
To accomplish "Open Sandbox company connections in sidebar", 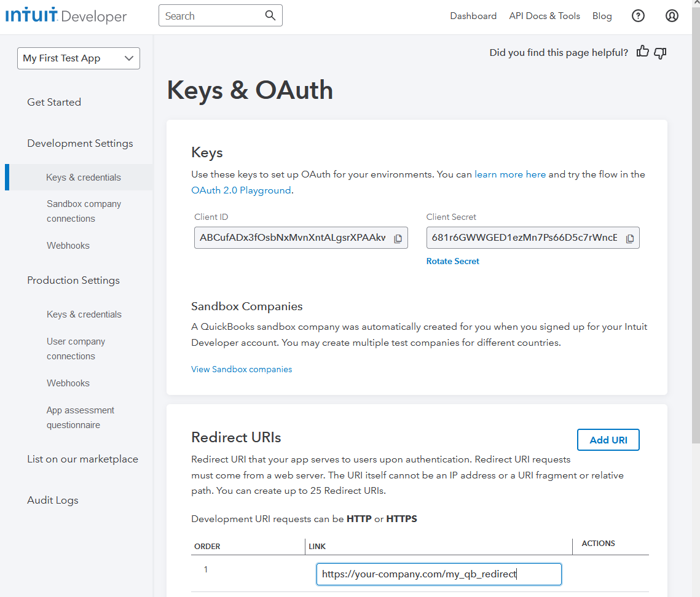I will [x=84, y=211].
